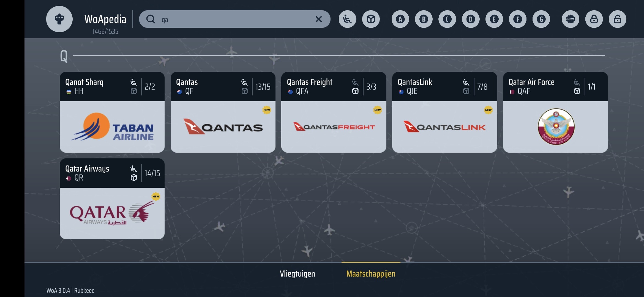644x297 pixels.
Task: Open the QantasLink card
Action: pyautogui.click(x=445, y=112)
